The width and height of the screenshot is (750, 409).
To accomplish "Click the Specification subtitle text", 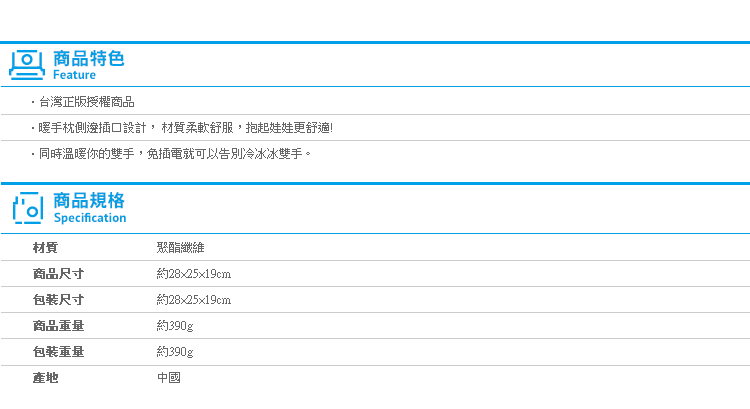I will [x=90, y=218].
